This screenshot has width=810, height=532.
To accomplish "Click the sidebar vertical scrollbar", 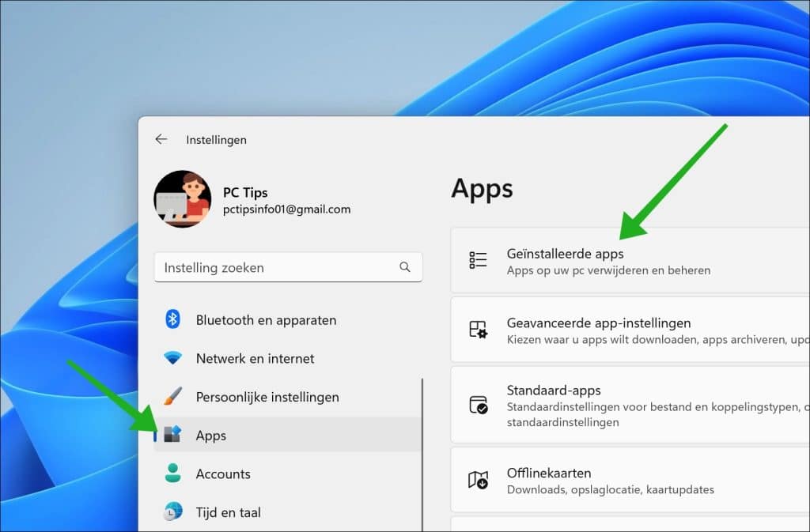I will coord(422,454).
